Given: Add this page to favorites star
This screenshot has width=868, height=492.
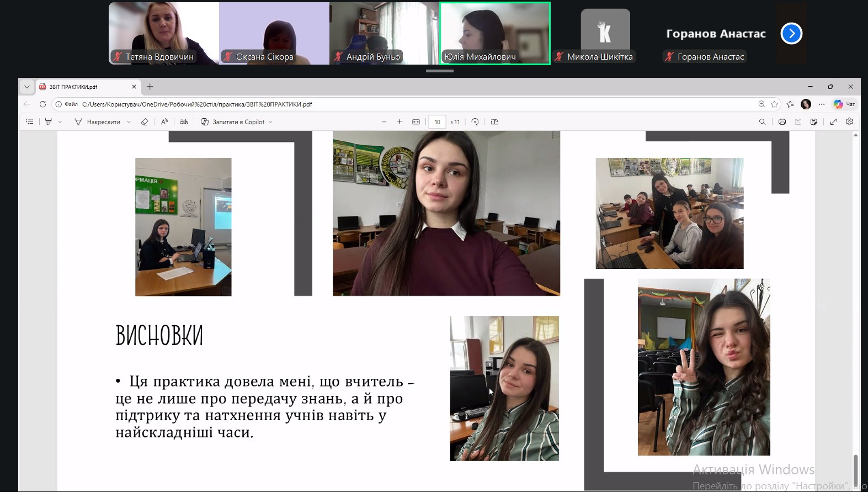Looking at the screenshot, I should (x=775, y=104).
